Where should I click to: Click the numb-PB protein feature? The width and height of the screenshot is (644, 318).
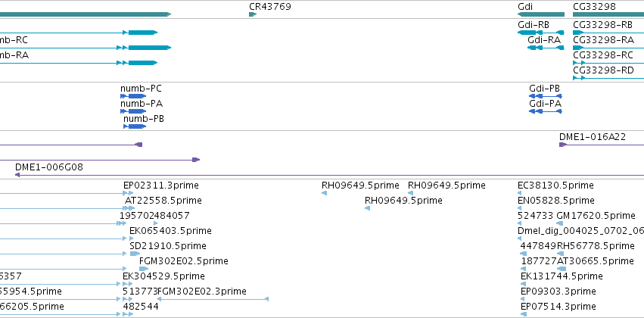[135, 126]
